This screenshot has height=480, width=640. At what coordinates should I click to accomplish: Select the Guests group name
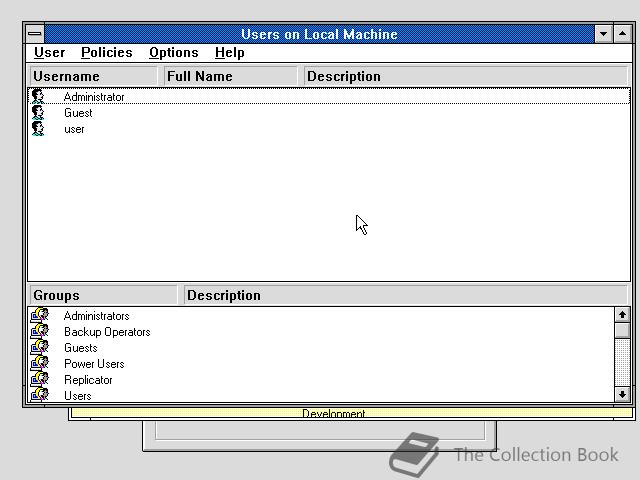[80, 348]
